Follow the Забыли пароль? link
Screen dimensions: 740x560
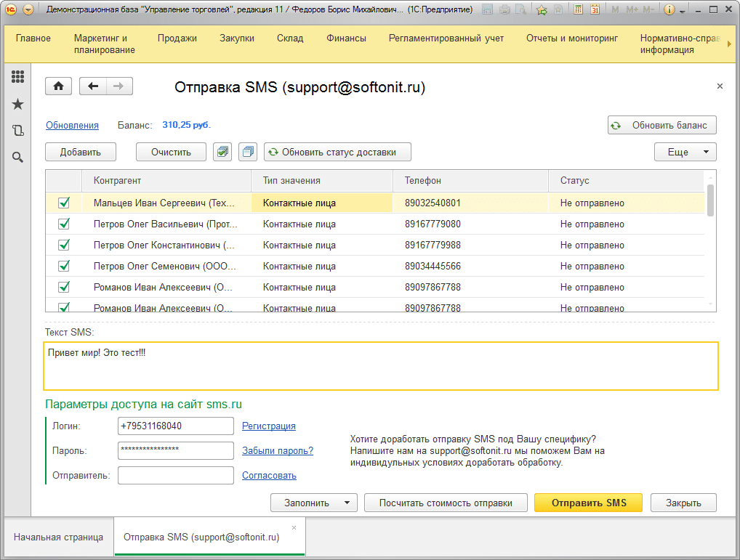pos(278,451)
